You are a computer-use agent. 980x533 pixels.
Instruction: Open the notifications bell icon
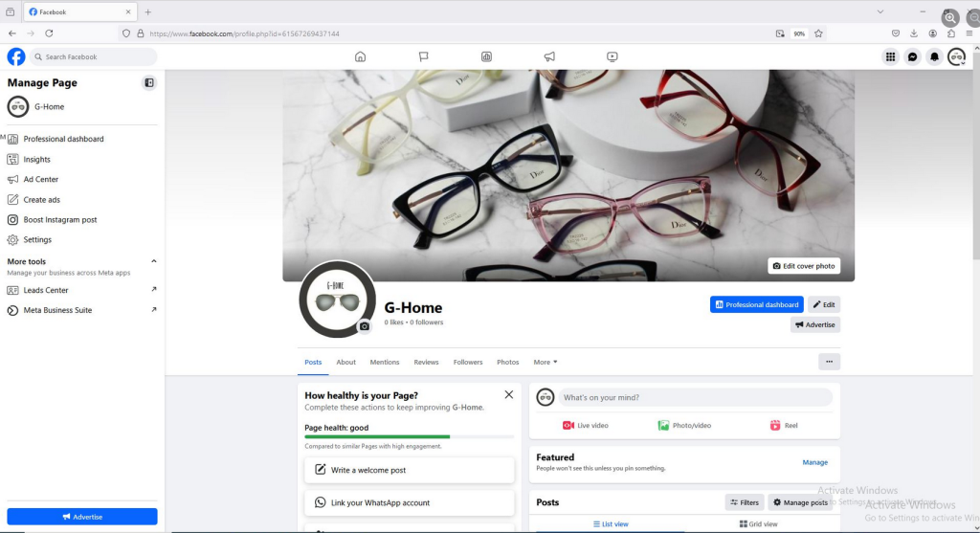(x=934, y=56)
